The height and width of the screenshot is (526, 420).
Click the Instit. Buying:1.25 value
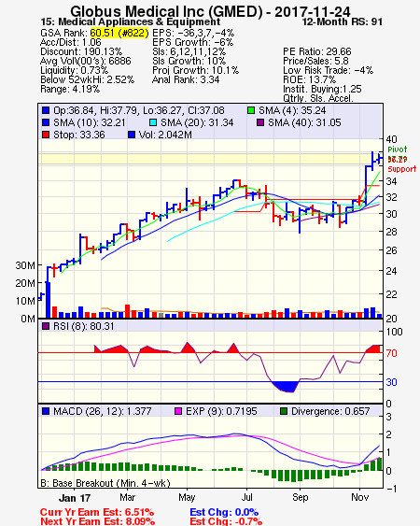(x=322, y=90)
